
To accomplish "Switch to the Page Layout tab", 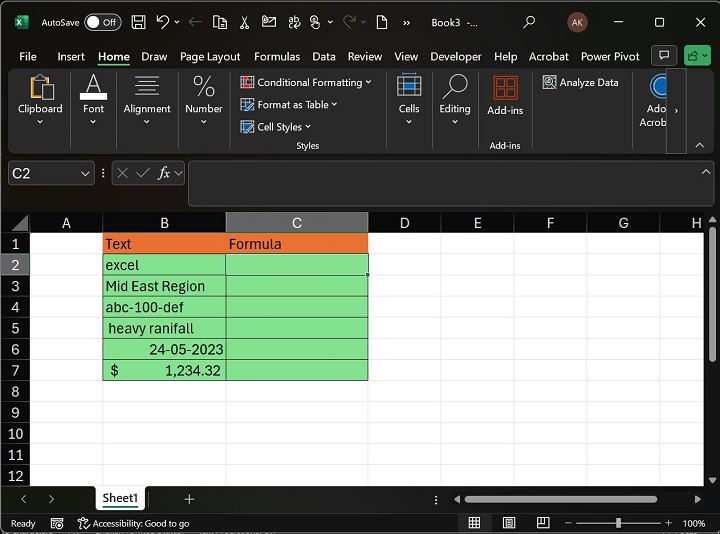I will pos(210,57).
